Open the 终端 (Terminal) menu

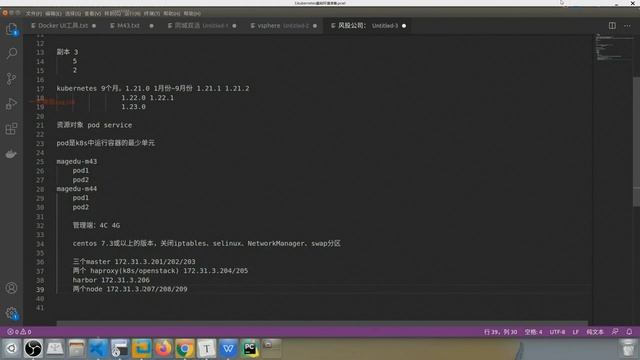point(151,13)
